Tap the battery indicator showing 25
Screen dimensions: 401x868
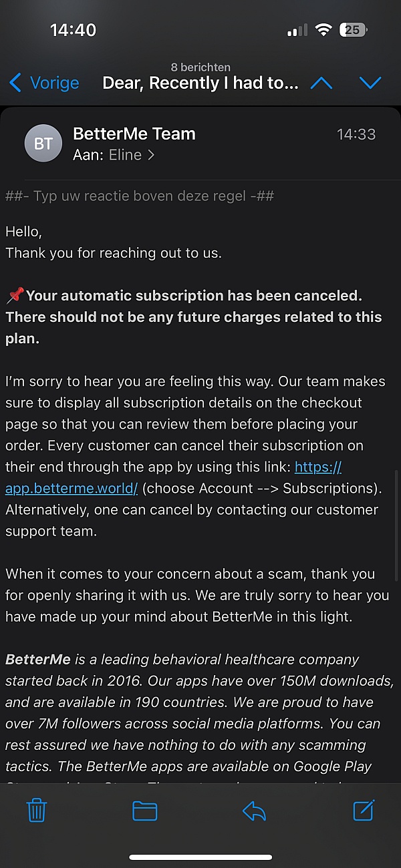coord(352,30)
